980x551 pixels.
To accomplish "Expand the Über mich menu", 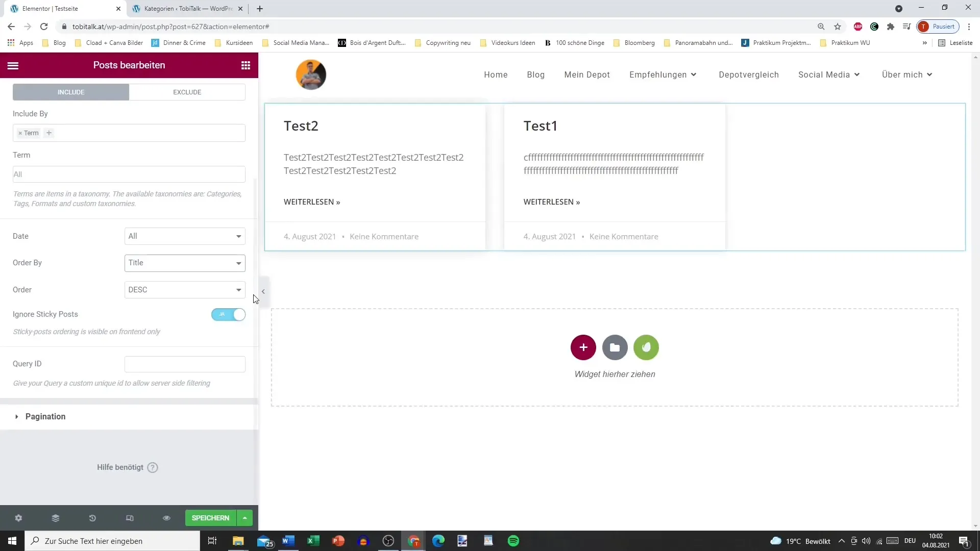I will [x=907, y=74].
